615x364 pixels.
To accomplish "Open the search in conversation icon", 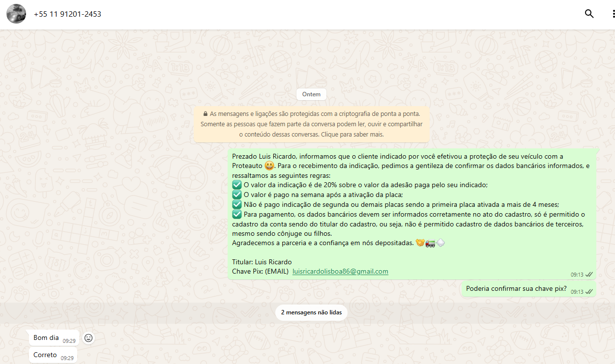I will (x=589, y=14).
